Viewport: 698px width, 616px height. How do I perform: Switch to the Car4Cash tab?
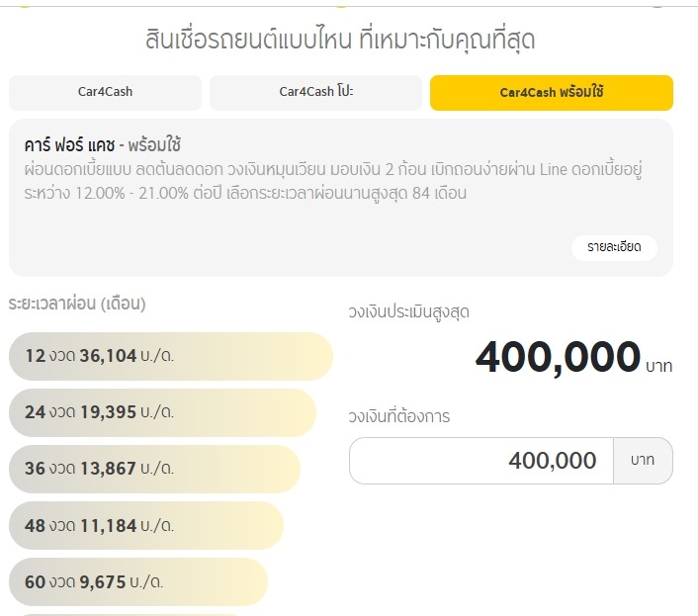(x=105, y=93)
